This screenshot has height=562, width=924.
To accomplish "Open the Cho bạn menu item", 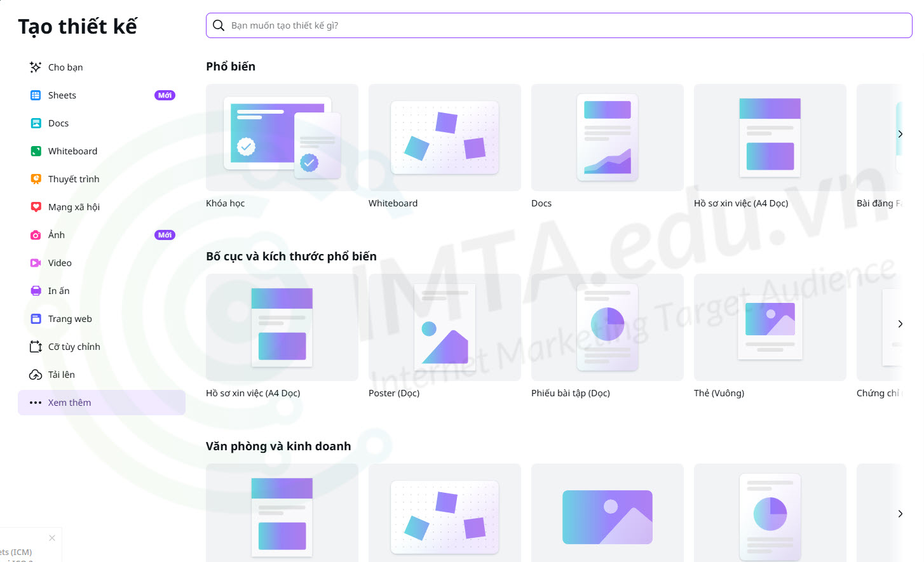I will point(102,67).
